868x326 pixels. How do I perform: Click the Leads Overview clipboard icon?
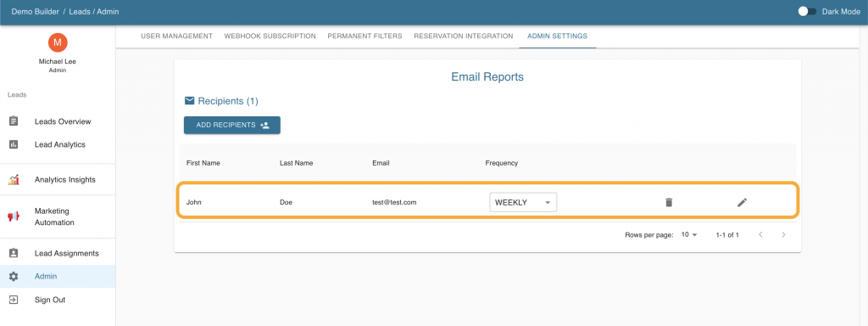point(14,121)
